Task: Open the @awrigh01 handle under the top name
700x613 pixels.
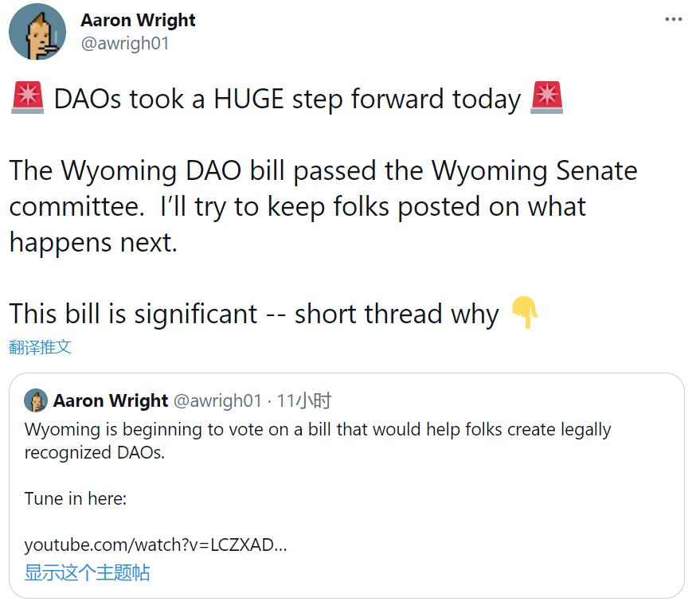Action: coord(125,44)
